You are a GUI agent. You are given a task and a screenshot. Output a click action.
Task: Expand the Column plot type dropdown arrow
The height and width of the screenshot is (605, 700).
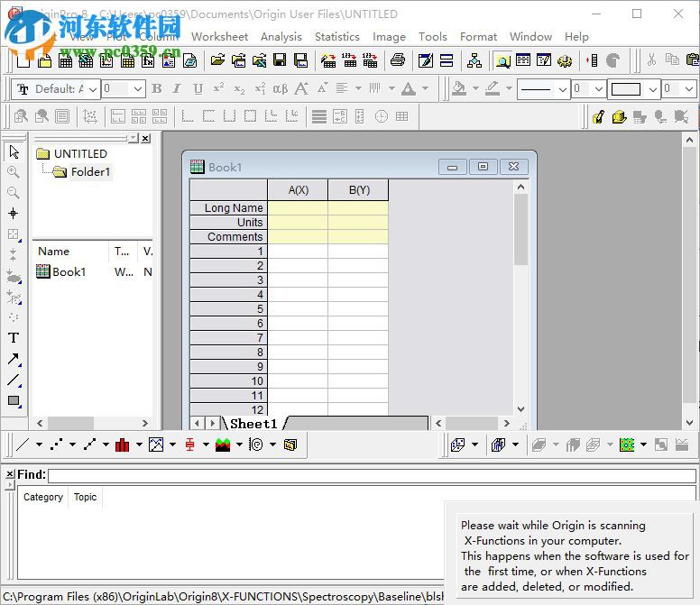tap(139, 445)
